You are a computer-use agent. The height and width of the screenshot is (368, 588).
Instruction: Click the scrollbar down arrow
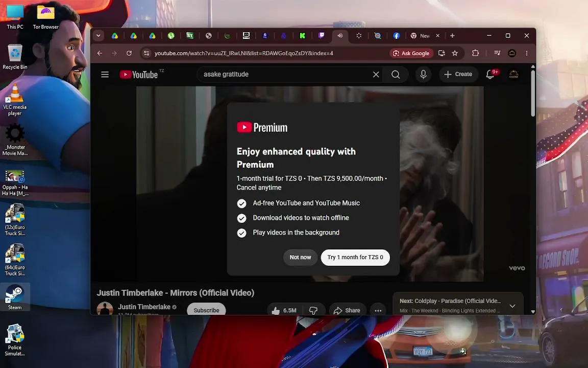tap(533, 312)
